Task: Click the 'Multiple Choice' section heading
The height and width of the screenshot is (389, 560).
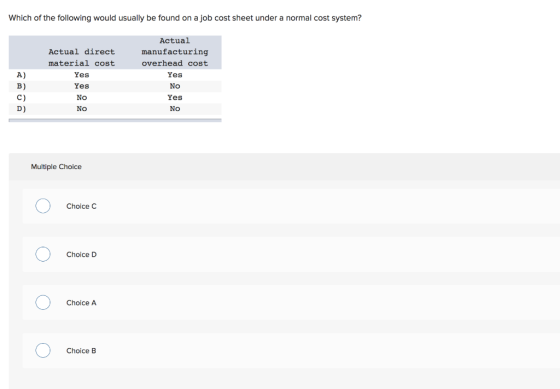Action: coord(56,167)
